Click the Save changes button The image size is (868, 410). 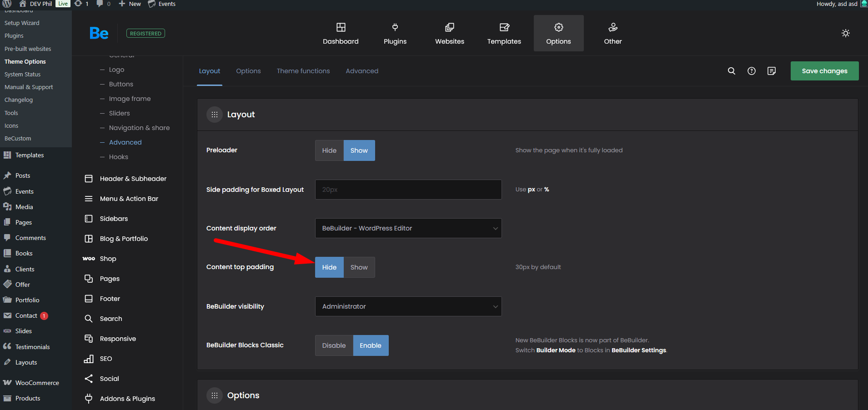824,71
